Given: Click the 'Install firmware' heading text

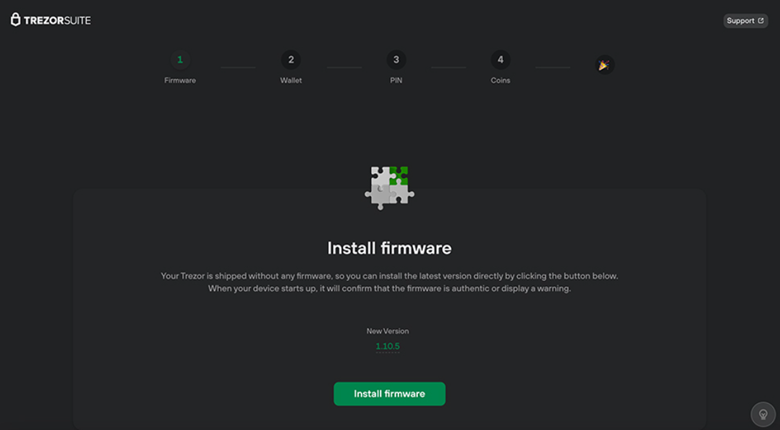Looking at the screenshot, I should (390, 248).
